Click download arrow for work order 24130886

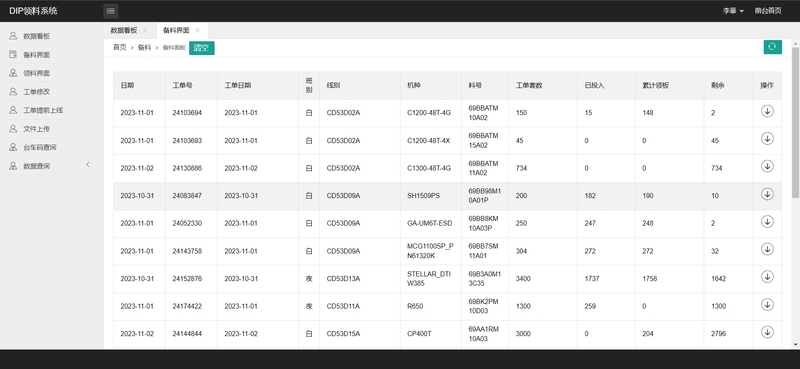(767, 166)
